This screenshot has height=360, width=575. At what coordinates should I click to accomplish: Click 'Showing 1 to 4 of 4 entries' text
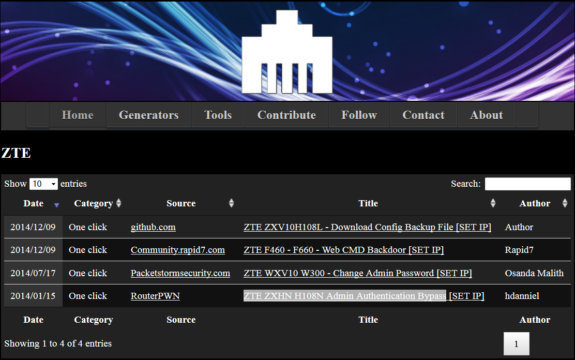coord(58,344)
